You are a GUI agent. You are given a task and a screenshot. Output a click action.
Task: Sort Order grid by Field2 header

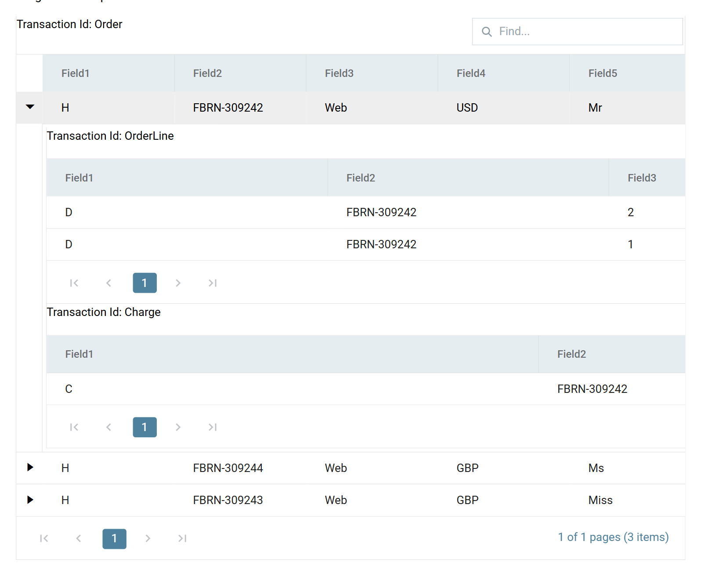240,73
